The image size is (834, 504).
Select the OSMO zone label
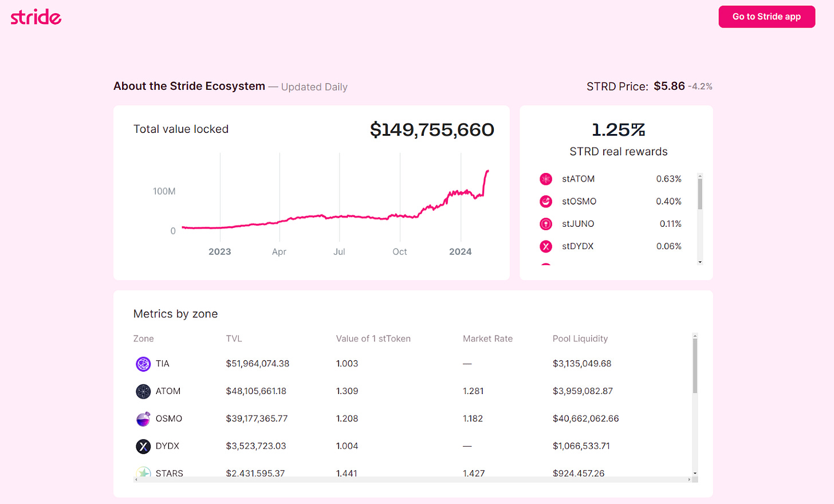coord(169,419)
